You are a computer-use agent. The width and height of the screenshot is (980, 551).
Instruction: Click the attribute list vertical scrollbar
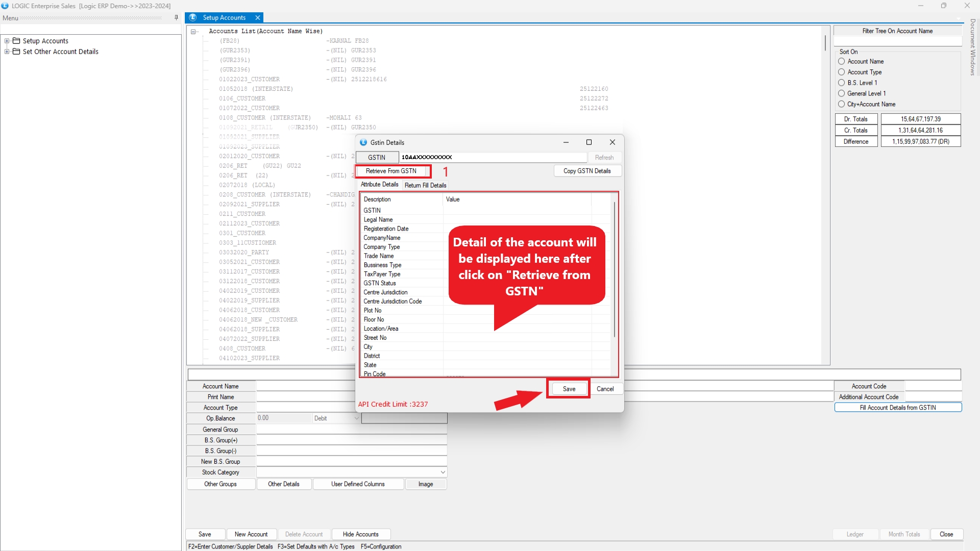click(x=615, y=269)
